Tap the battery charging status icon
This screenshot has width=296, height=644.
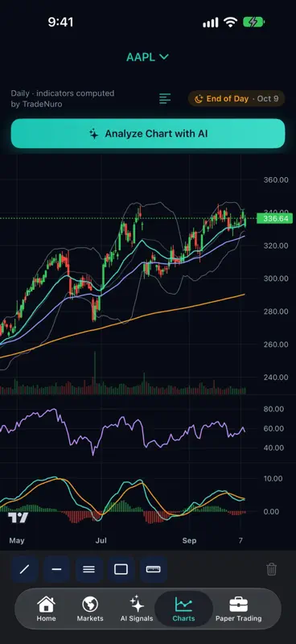253,23
